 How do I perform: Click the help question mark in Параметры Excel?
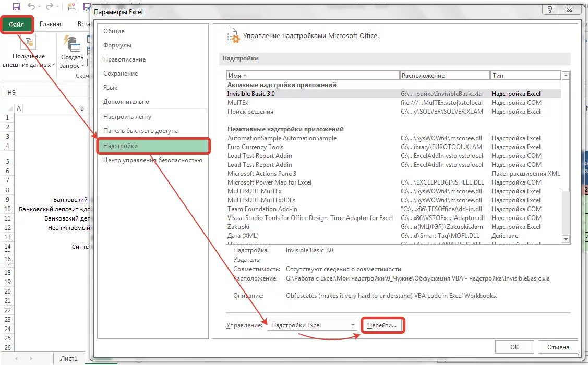coord(550,10)
